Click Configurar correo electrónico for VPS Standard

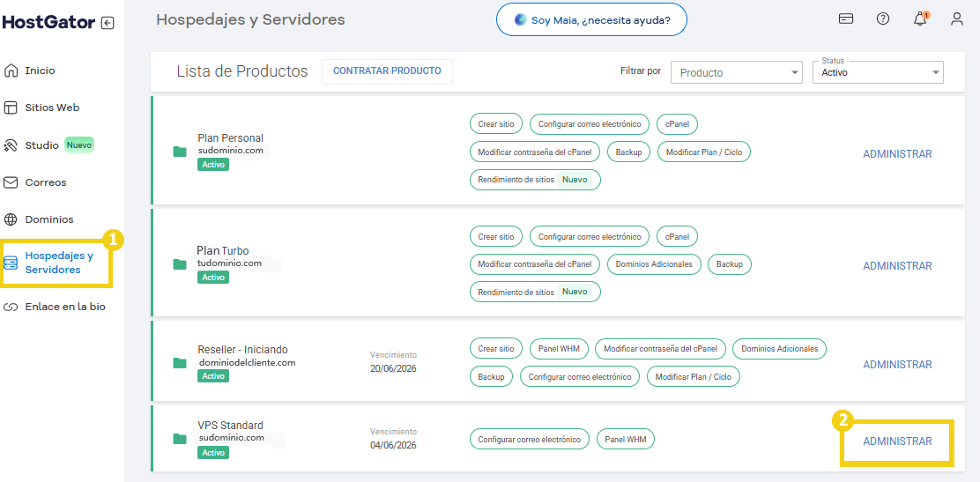point(530,440)
